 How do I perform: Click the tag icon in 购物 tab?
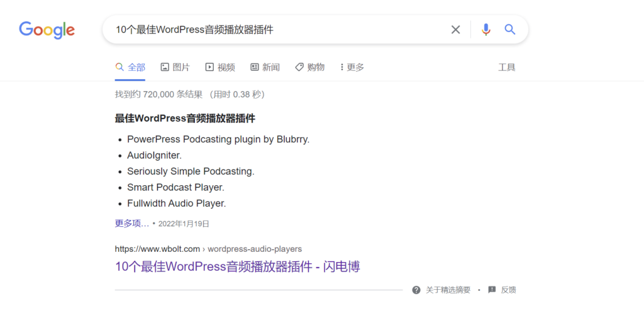(299, 67)
